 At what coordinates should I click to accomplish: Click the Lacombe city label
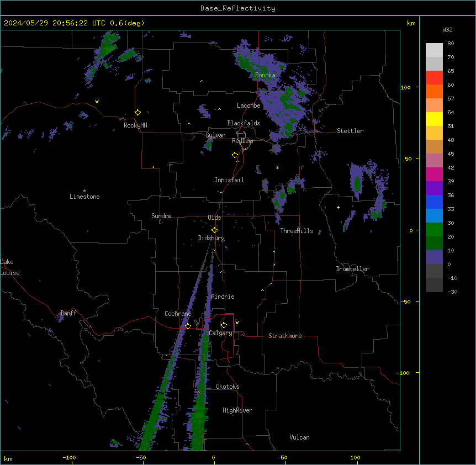coord(248,105)
